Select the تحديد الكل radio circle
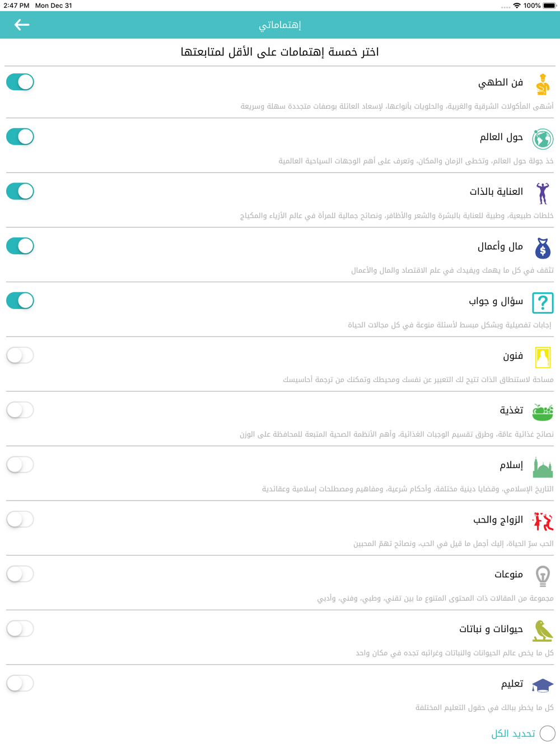This screenshot has width=560, height=747. pyautogui.click(x=548, y=733)
